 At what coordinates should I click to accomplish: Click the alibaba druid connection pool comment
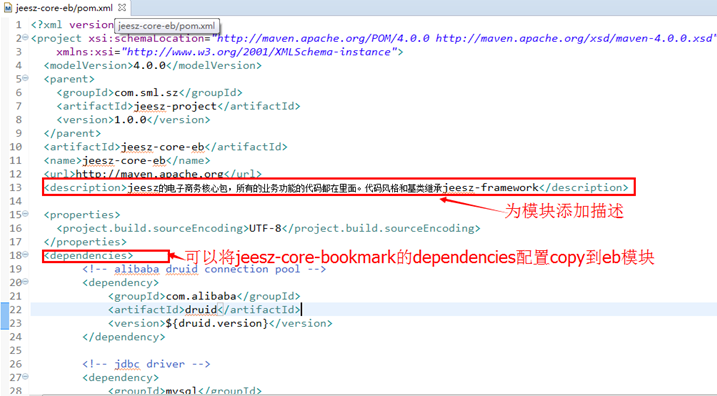point(204,269)
